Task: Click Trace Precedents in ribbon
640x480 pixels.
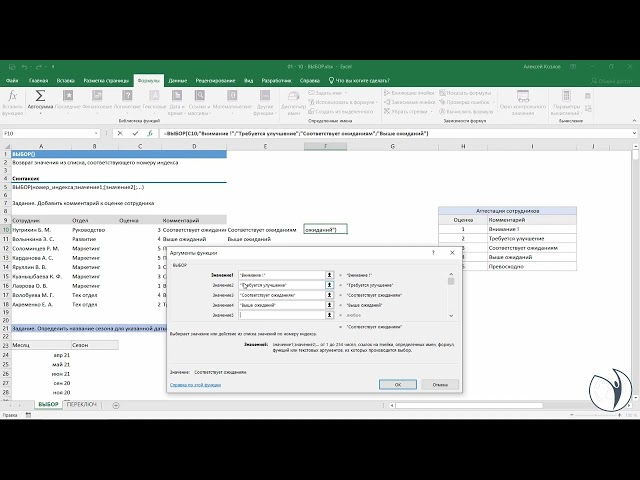Action: tap(409, 93)
